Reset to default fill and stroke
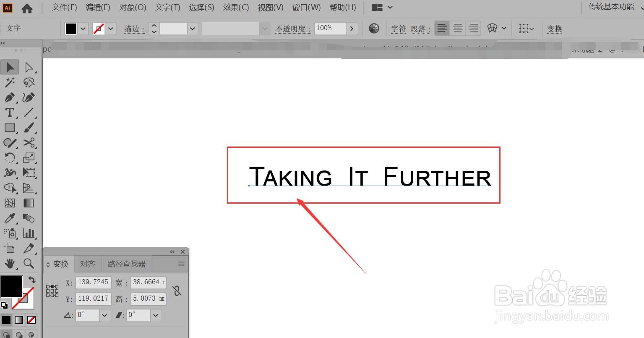Viewport: 644px width, 338px height. (4, 305)
